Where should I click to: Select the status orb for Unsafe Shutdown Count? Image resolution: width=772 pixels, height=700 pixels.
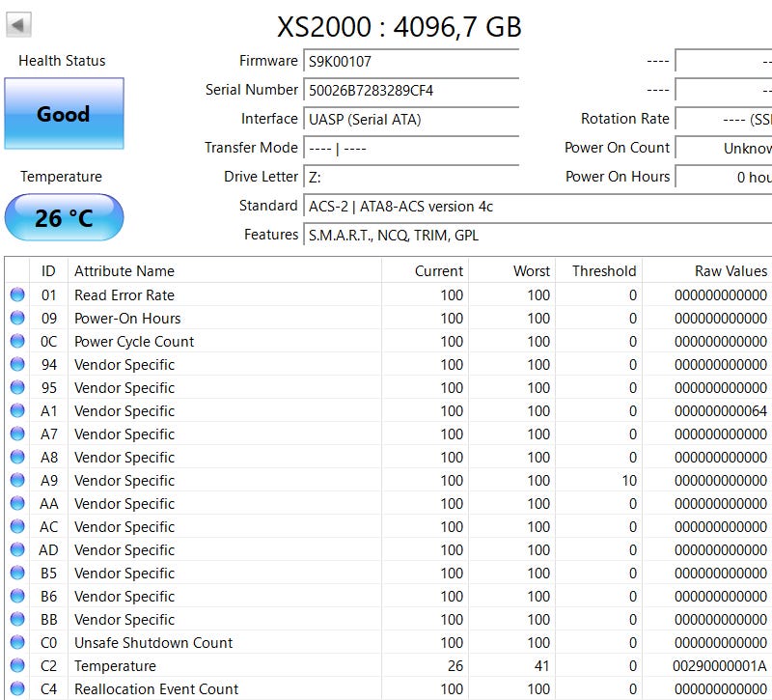17,642
